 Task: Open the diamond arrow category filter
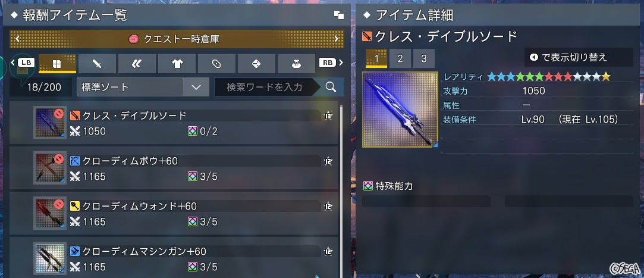pos(256,64)
